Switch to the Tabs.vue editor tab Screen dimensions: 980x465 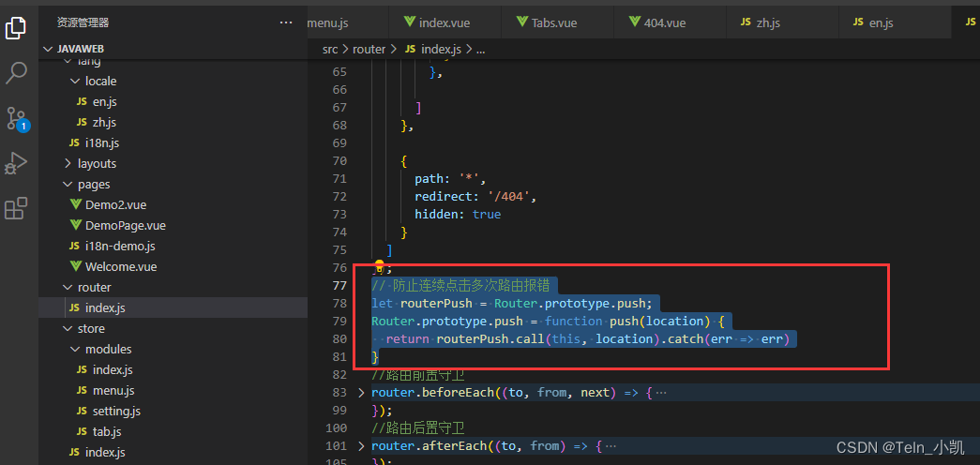557,22
